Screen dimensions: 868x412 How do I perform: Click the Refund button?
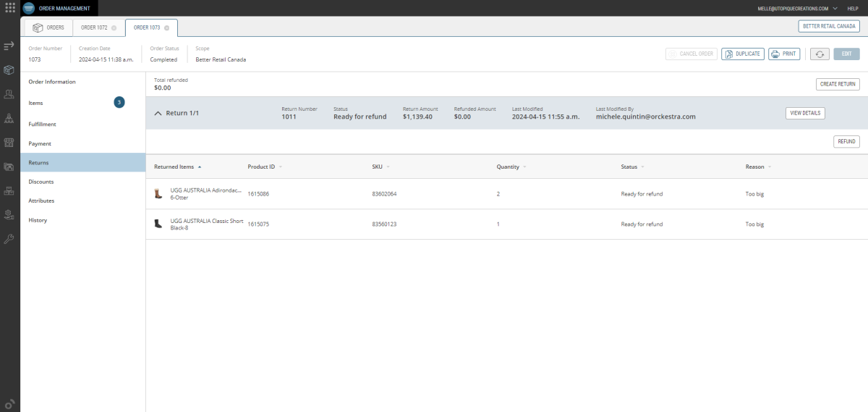click(846, 142)
